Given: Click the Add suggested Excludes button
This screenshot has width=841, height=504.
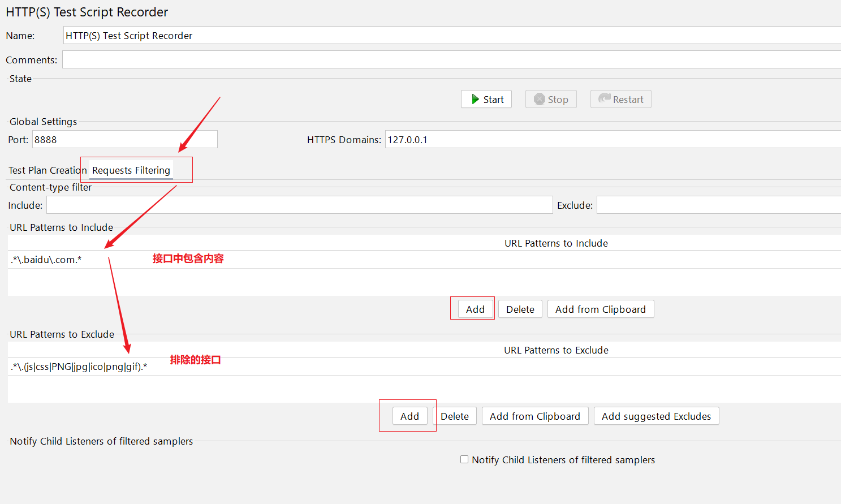Looking at the screenshot, I should pyautogui.click(x=656, y=416).
